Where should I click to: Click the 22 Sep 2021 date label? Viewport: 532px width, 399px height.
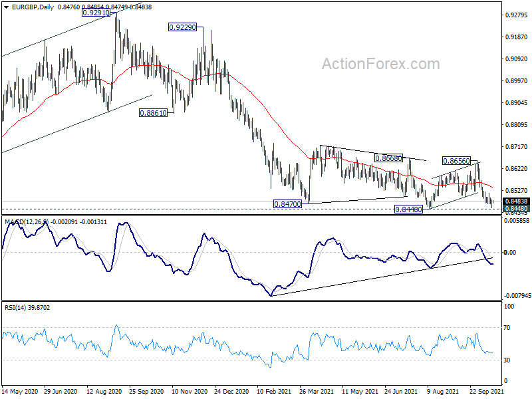486,391
